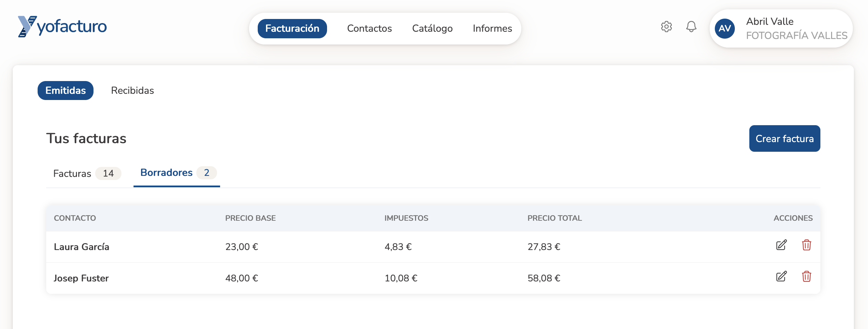Click the CONTACTO column header
The width and height of the screenshot is (868, 329).
(75, 218)
